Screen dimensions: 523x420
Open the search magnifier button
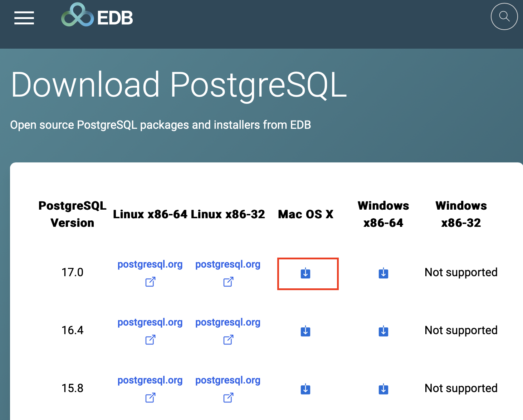(x=504, y=16)
